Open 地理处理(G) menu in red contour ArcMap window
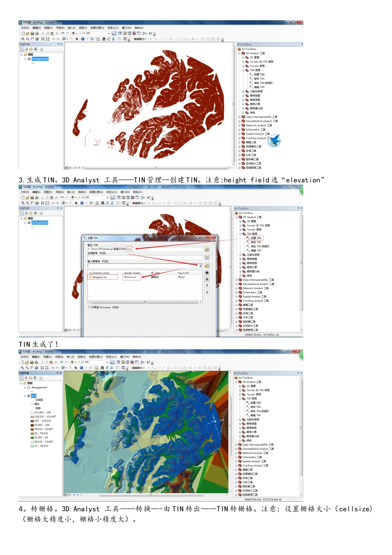Viewport: 392px width, 555px height. coord(97,28)
